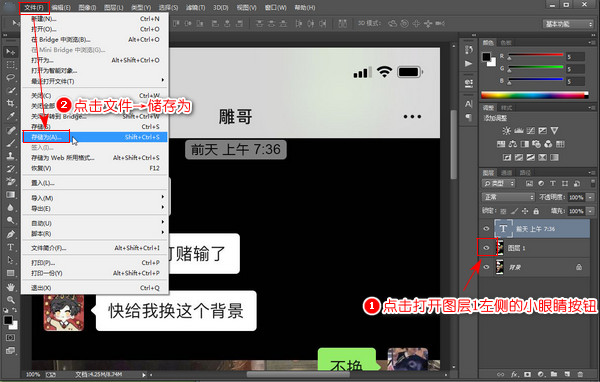Click the delete layer trash icon
This screenshot has height=382, width=600.
point(580,374)
